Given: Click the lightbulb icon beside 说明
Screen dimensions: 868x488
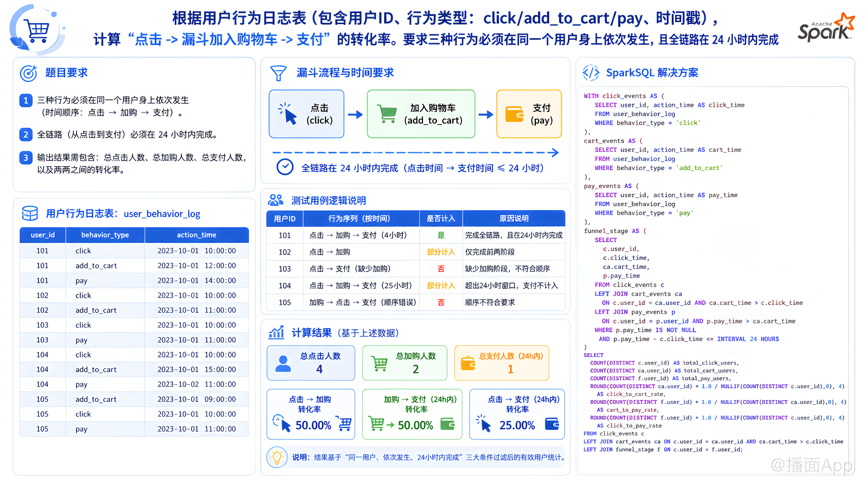Looking at the screenshot, I should click(x=277, y=457).
